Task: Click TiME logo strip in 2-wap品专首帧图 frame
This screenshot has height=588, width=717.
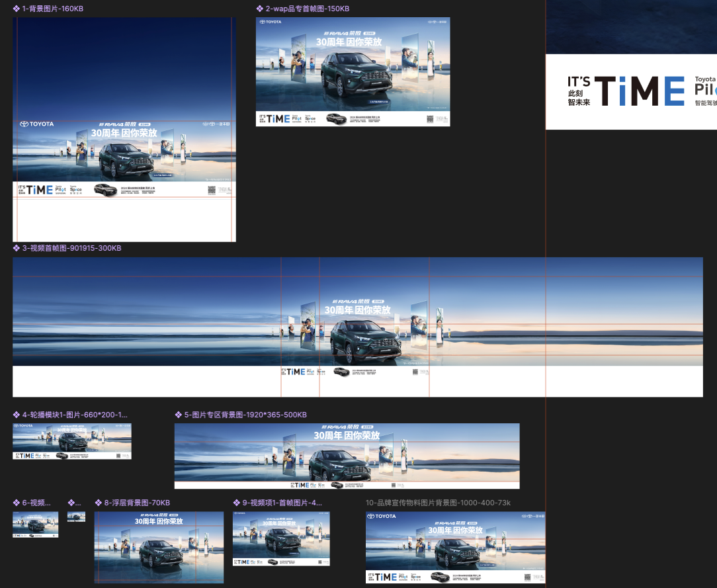Action: pos(274,119)
